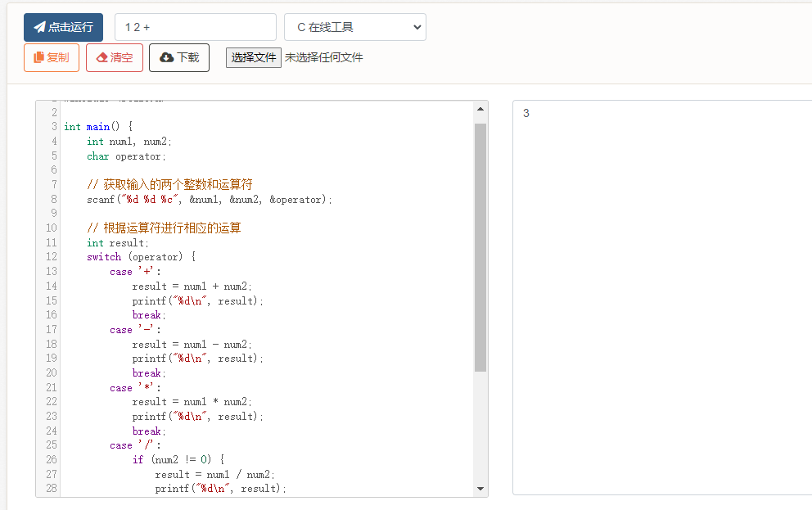Click the code editor vertical scrollbar thumb
812x510 pixels.
click(x=480, y=247)
